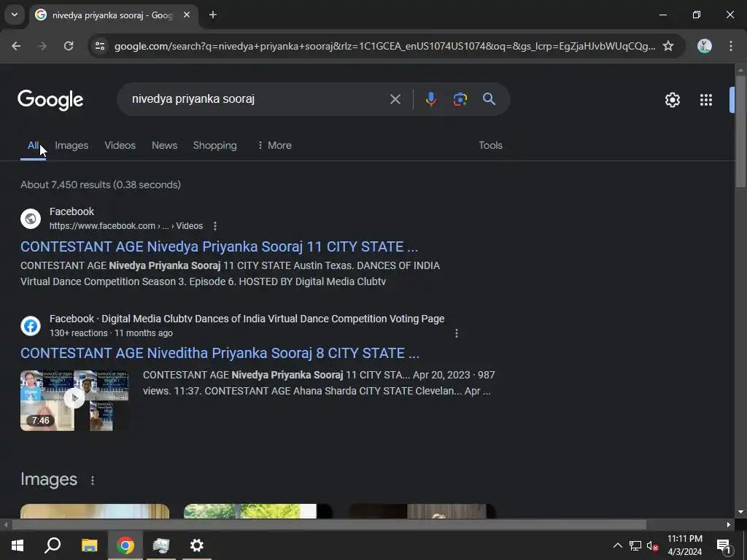747x560 pixels.
Task: Reload the current page
Action: point(69,46)
